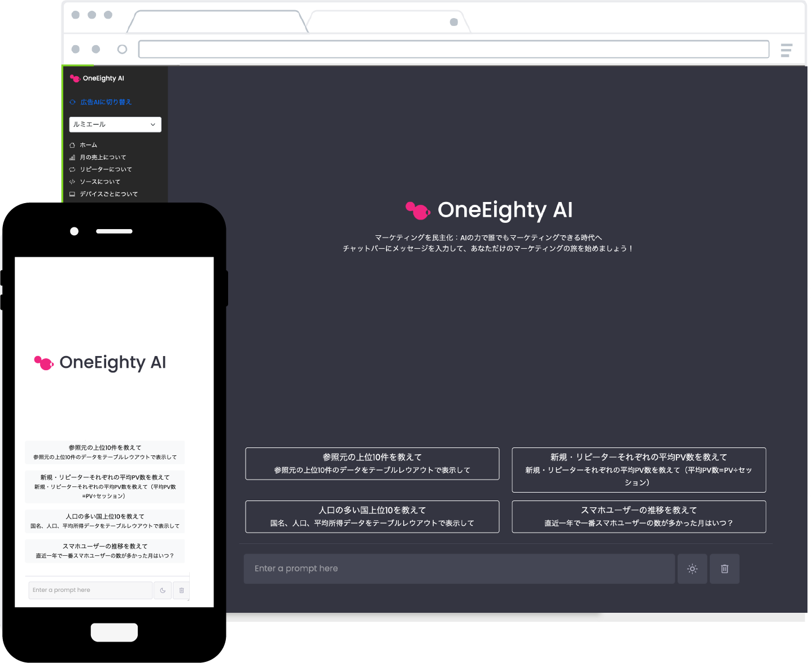The height and width of the screenshot is (663, 812).
Task: Click the large OneEighty AI logo on desktop
Action: 489,210
